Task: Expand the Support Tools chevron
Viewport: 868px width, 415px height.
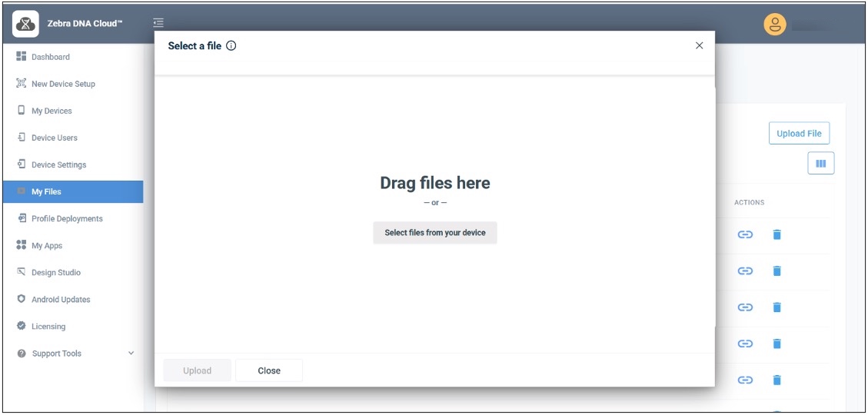Action: click(131, 353)
